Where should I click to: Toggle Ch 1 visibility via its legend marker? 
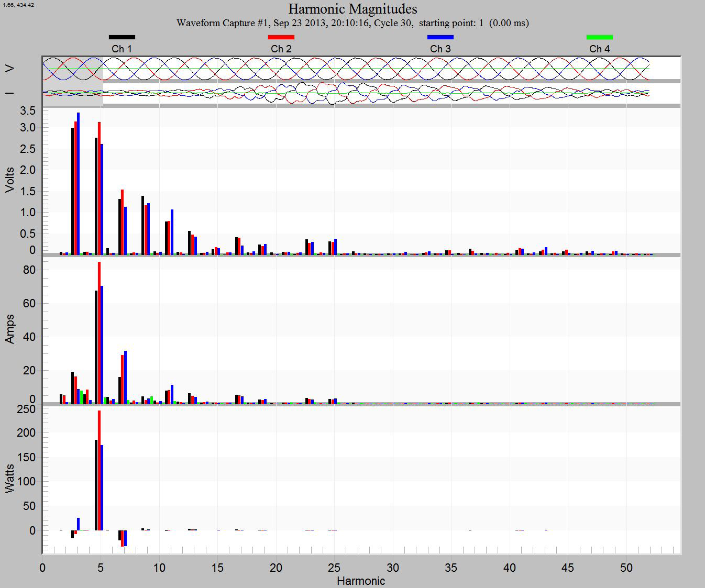coord(122,37)
